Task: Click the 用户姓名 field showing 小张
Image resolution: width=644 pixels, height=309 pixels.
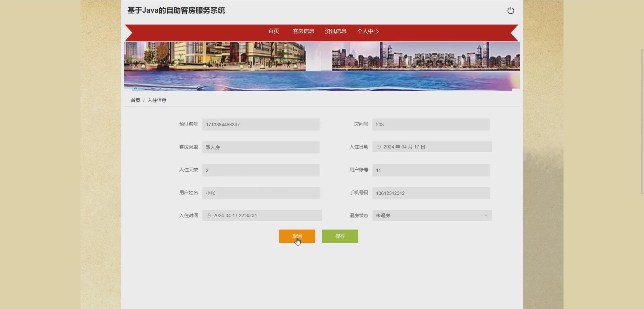Action: (261, 193)
